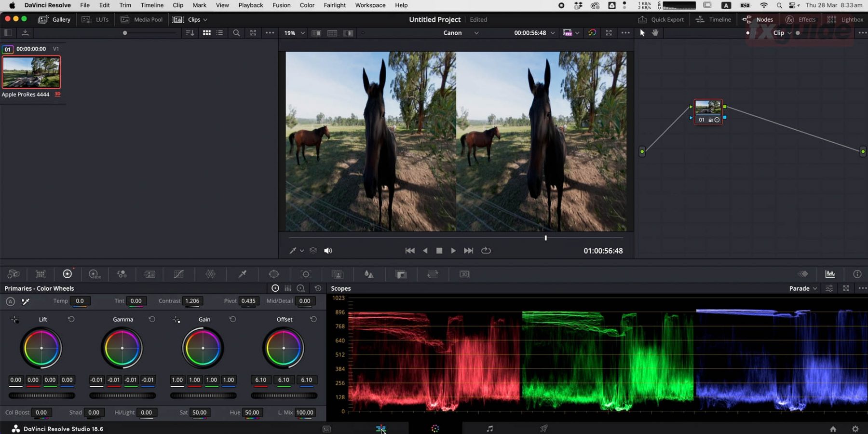Select the Qualifier eyedropper tool
The height and width of the screenshot is (434, 868).
(243, 274)
